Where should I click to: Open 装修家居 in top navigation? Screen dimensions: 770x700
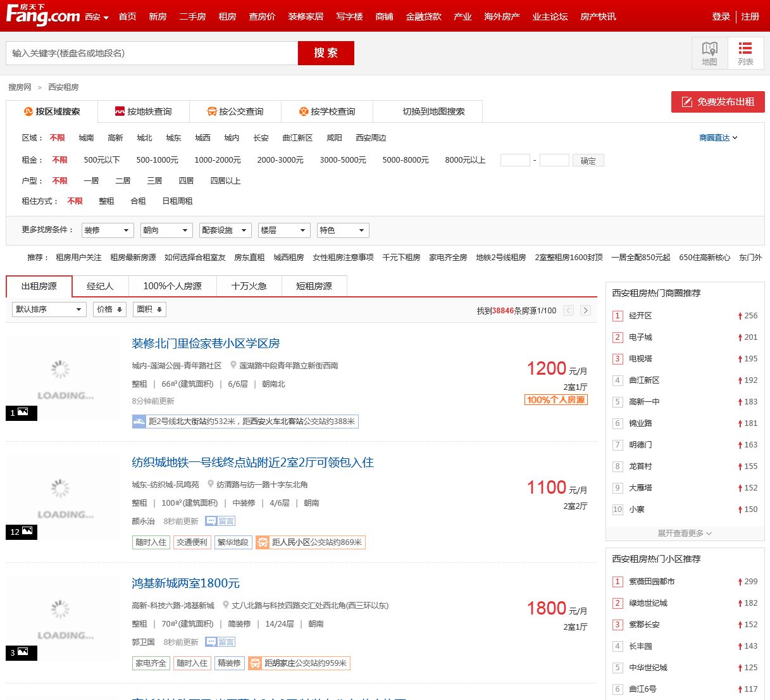(306, 16)
